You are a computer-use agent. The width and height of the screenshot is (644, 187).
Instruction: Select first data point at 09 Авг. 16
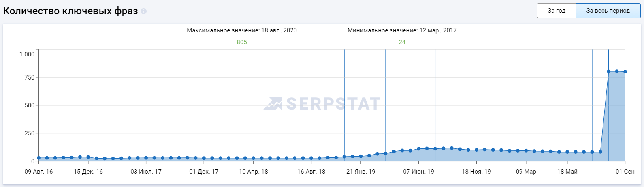coord(39,158)
